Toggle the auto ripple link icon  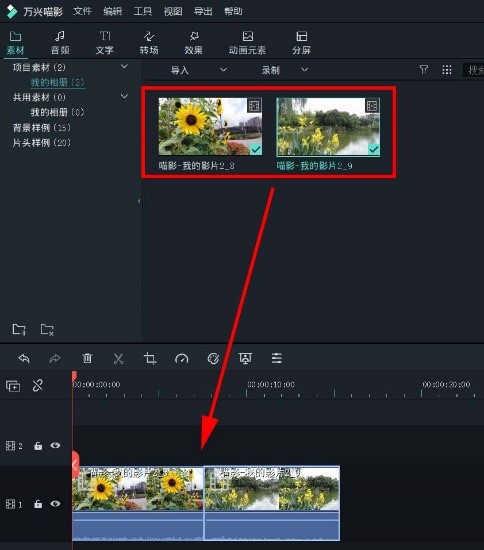pos(38,385)
